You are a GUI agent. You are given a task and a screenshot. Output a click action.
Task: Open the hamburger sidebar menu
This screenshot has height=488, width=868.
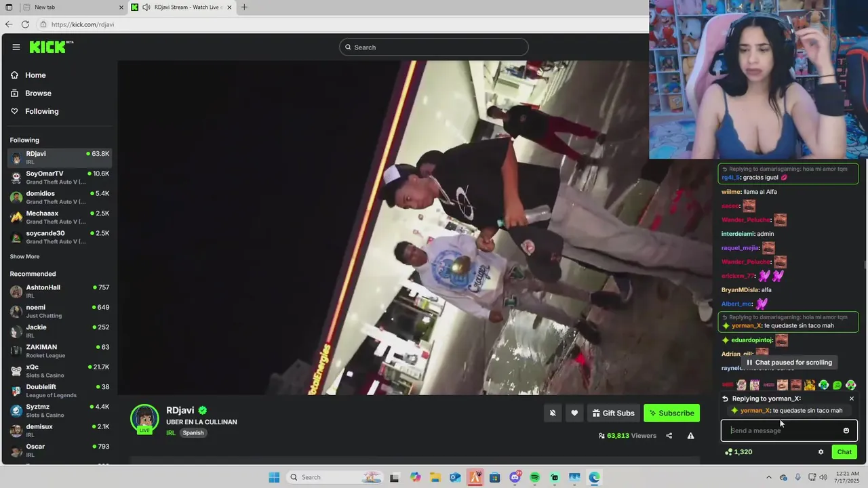tap(16, 47)
